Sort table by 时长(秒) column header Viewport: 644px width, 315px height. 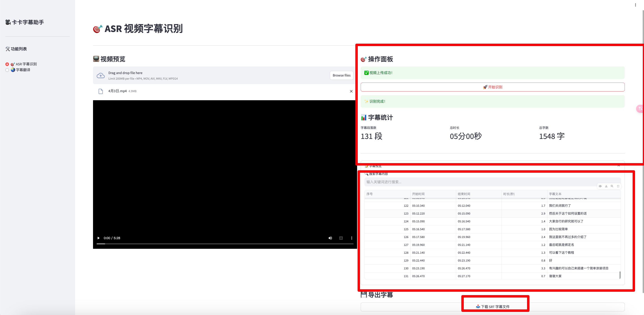[x=509, y=194]
